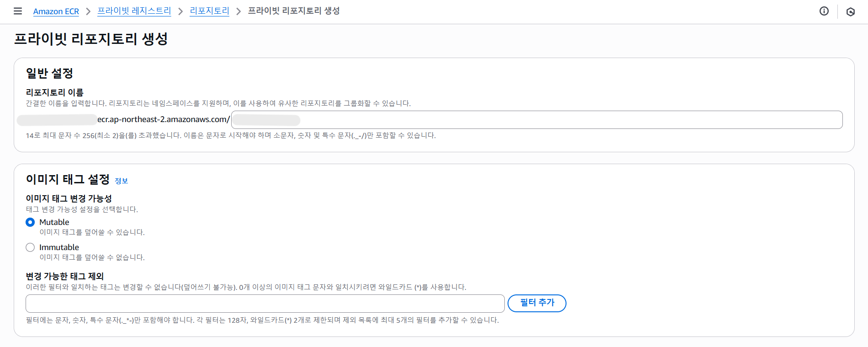This screenshot has width=868, height=347.
Task: Focus the 변경 가능한 태그 제외 filter field
Action: [265, 304]
